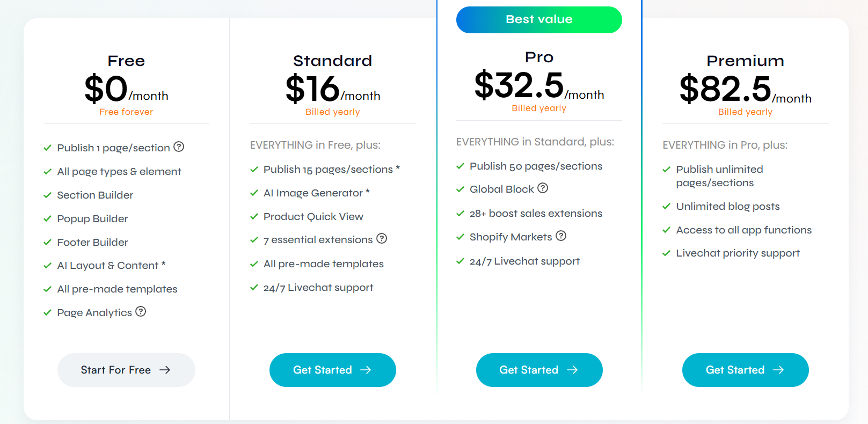This screenshot has width=868, height=424.
Task: Click the checkmark next to Unlimited blog posts
Action: pos(666,206)
